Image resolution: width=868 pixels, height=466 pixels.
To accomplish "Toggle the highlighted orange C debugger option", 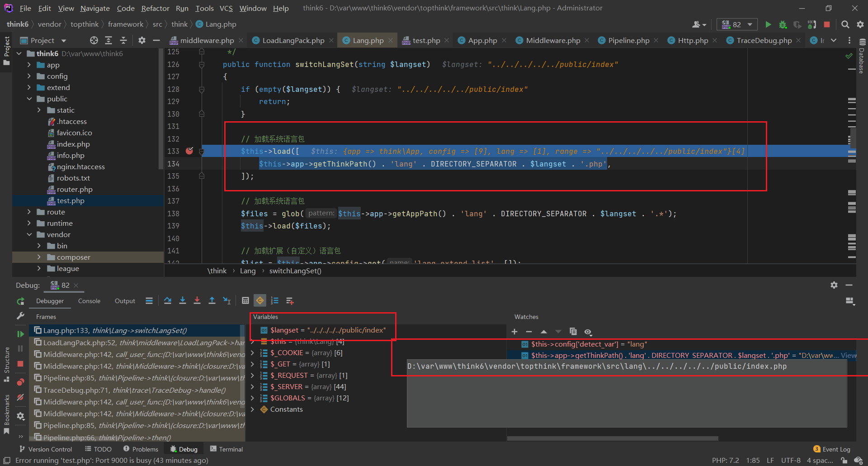I will (260, 301).
